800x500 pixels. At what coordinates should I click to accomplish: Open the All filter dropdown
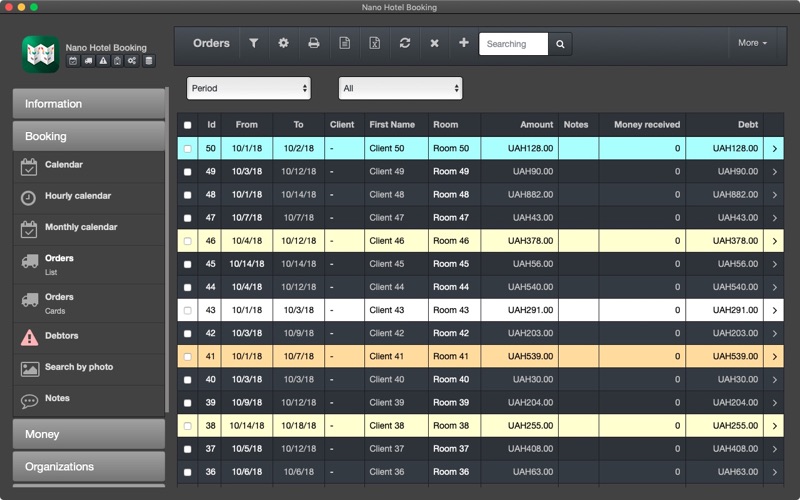coord(401,88)
